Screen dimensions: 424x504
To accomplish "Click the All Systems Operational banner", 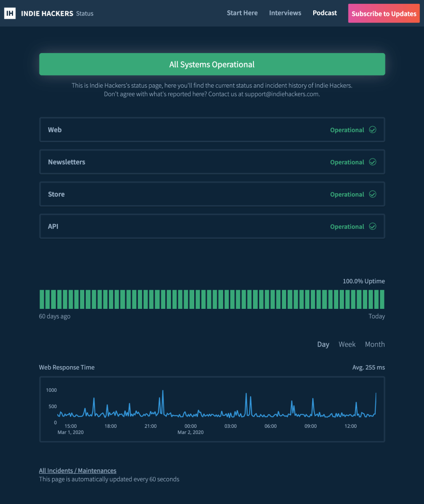I will click(x=212, y=64).
